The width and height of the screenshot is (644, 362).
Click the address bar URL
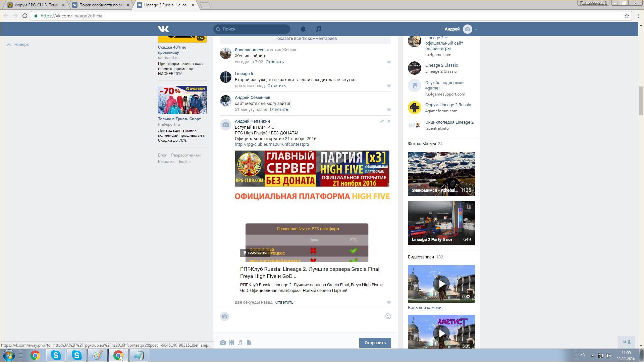pos(72,16)
